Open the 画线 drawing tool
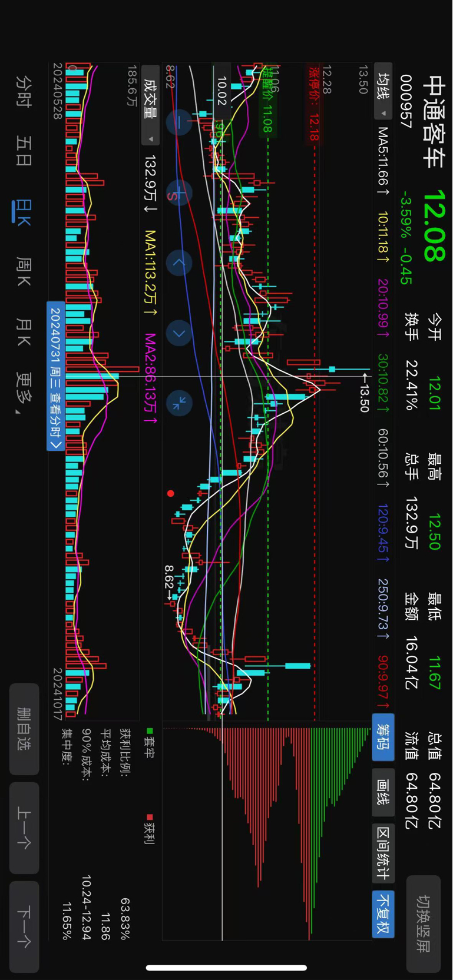The width and height of the screenshot is (453, 980). click(383, 792)
